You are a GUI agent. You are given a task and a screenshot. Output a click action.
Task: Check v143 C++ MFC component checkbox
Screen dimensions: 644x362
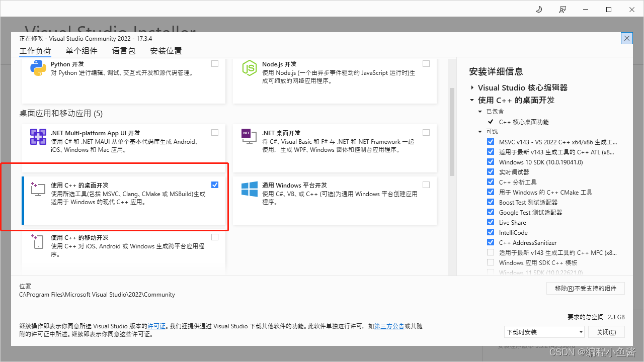point(491,252)
